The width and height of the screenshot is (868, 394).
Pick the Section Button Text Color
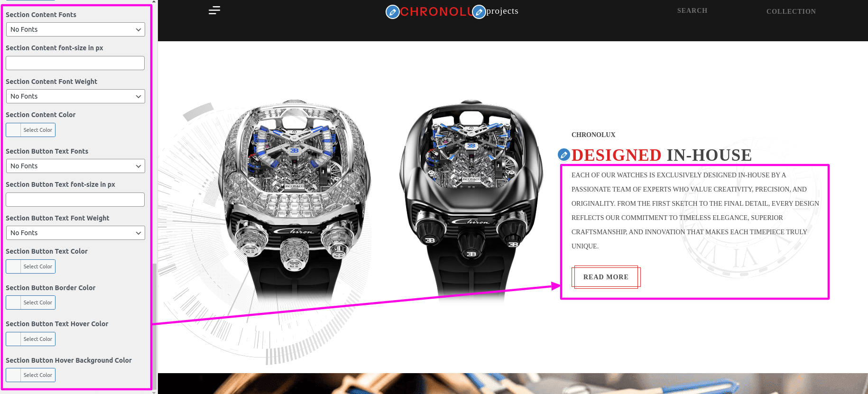31,266
